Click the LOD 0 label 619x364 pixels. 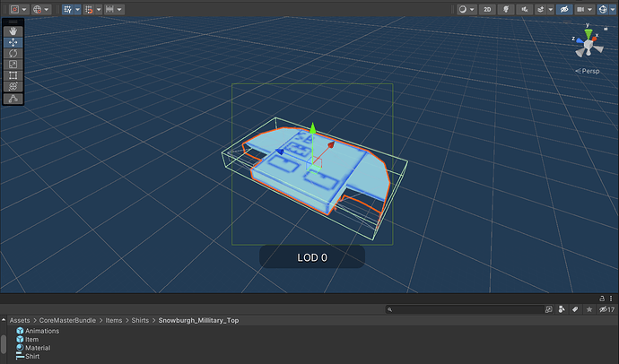[x=312, y=257]
